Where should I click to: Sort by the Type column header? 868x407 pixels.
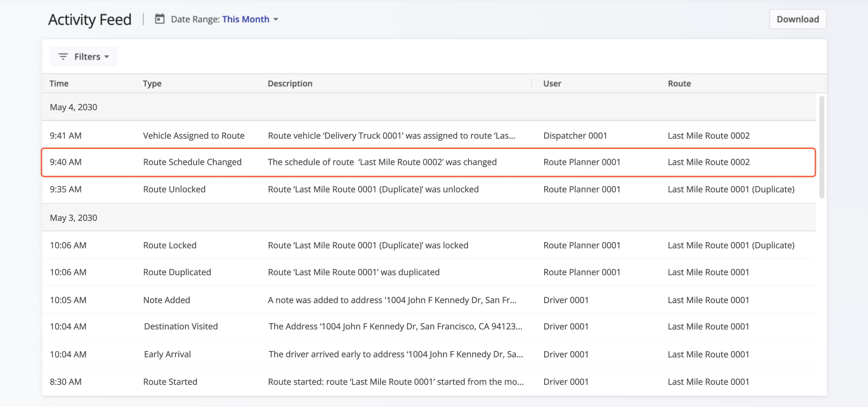pos(152,84)
